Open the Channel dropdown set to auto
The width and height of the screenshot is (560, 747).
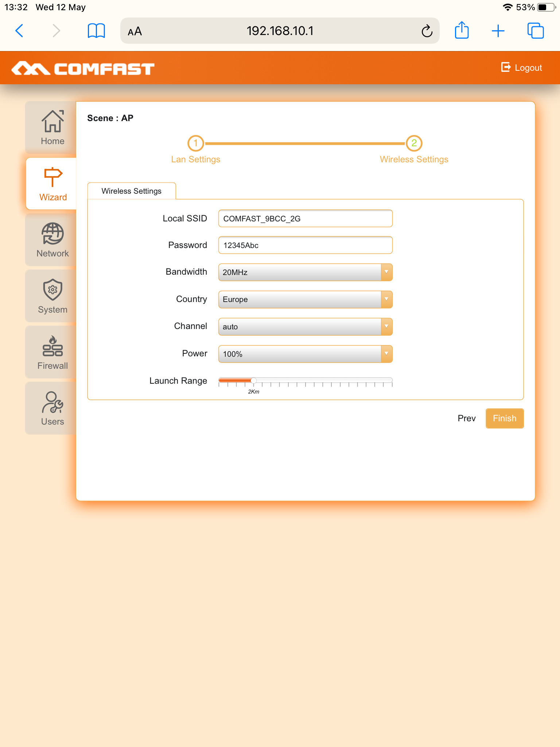tap(305, 327)
